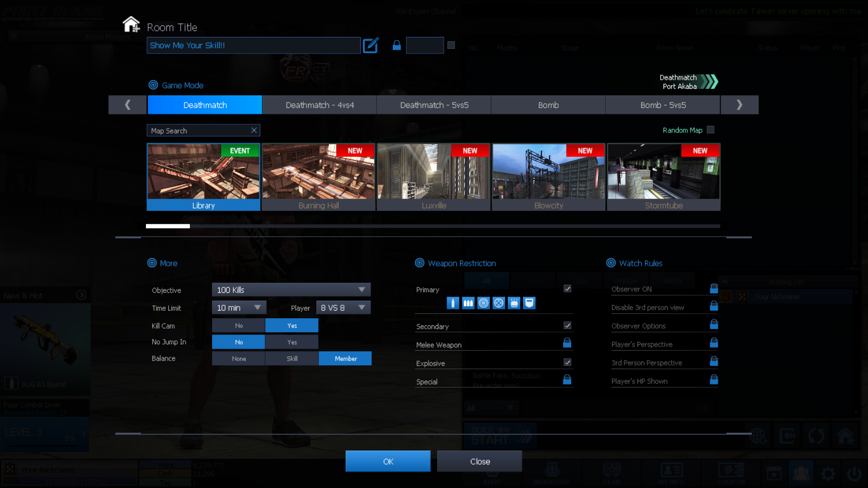Viewport: 868px width, 488px height.
Task: Select the four-dot circle primary weapon icon
Action: tap(499, 303)
